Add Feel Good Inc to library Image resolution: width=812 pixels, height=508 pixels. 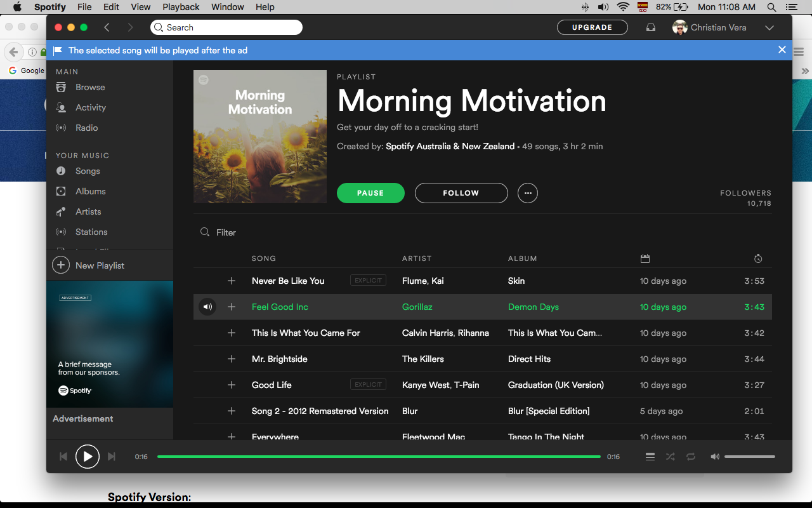tap(232, 307)
